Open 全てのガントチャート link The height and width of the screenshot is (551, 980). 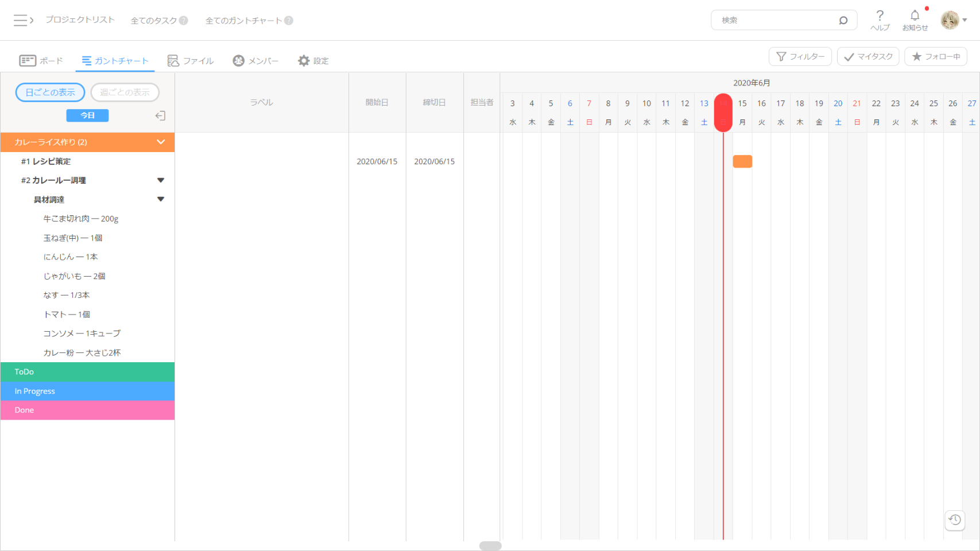244,21
